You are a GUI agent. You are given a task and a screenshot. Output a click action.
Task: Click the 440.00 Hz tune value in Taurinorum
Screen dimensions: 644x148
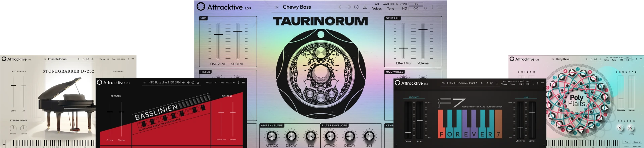(x=390, y=4)
